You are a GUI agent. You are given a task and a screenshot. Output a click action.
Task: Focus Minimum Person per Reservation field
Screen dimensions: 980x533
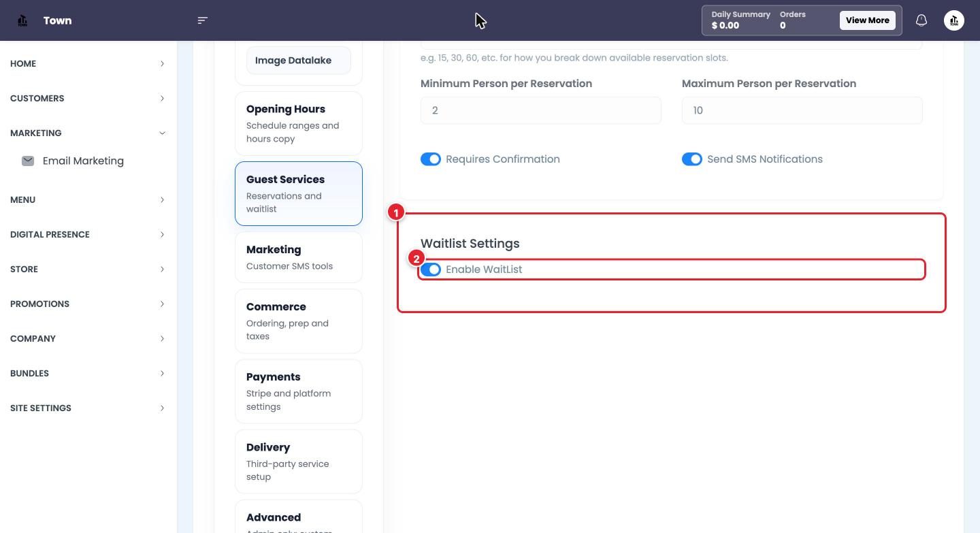pos(541,110)
